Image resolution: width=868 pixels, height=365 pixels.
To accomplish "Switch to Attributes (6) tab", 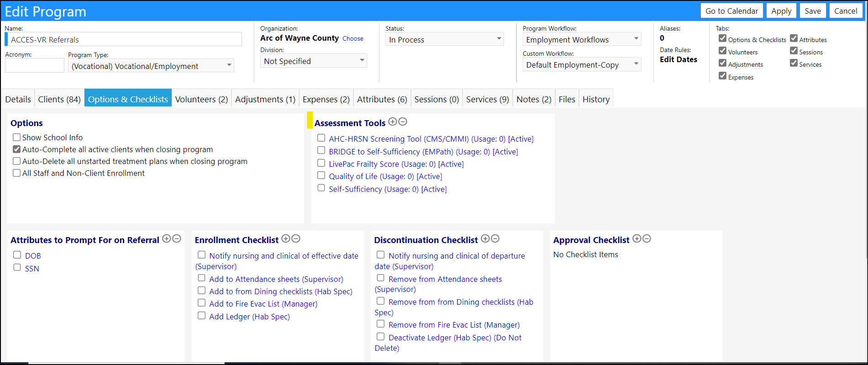I will tap(382, 99).
